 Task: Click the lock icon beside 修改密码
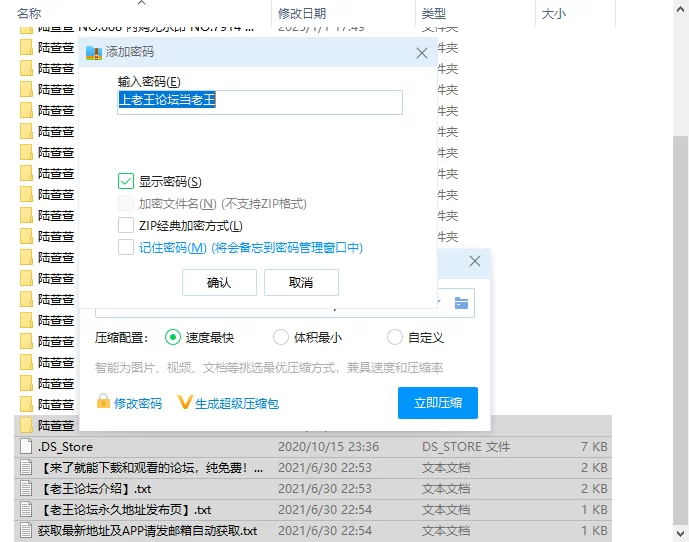coord(103,402)
